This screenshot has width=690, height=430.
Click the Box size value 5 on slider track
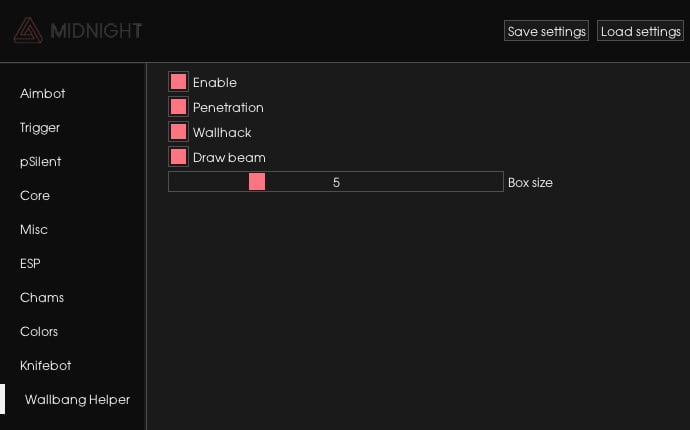[x=336, y=183]
